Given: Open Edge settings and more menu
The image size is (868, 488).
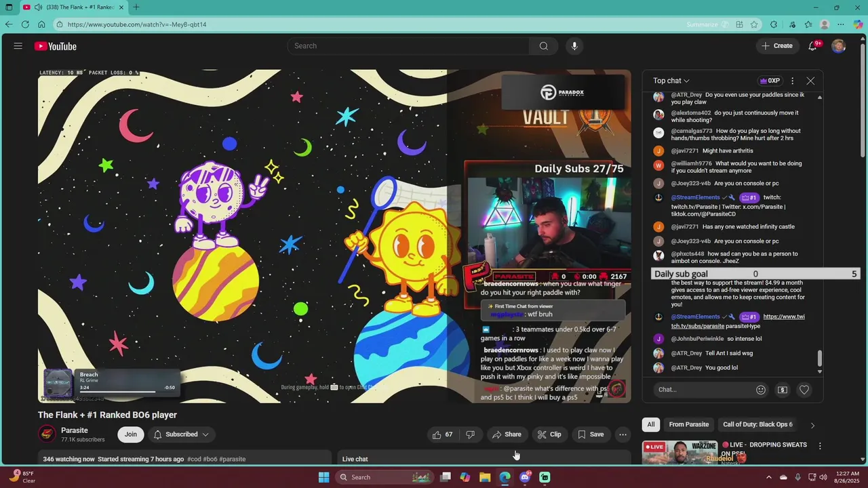Looking at the screenshot, I should 841,24.
